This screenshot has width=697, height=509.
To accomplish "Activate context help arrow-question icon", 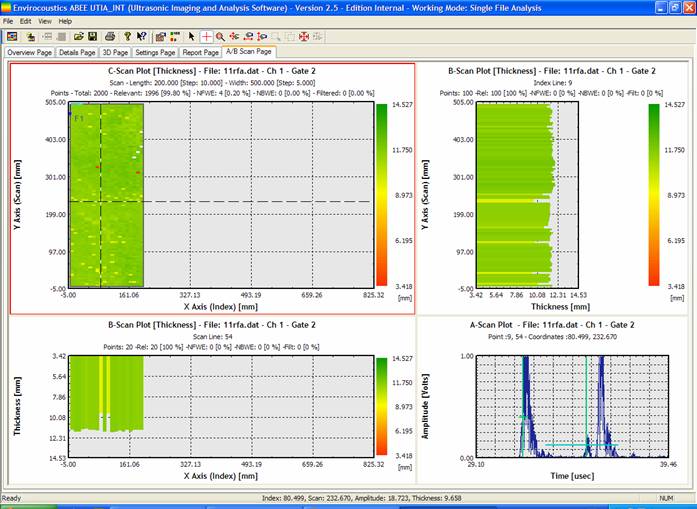I will (141, 36).
